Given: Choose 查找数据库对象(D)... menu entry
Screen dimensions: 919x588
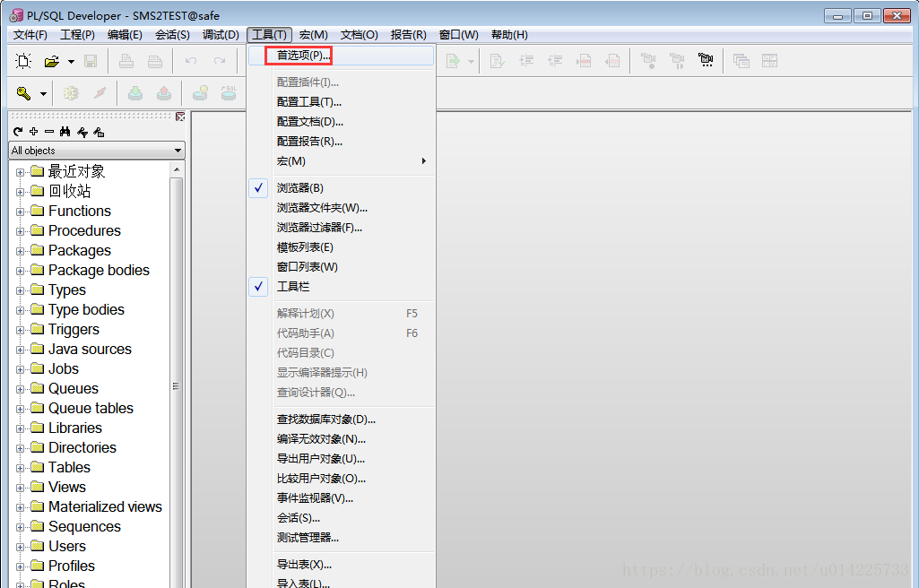Looking at the screenshot, I should [x=341, y=419].
